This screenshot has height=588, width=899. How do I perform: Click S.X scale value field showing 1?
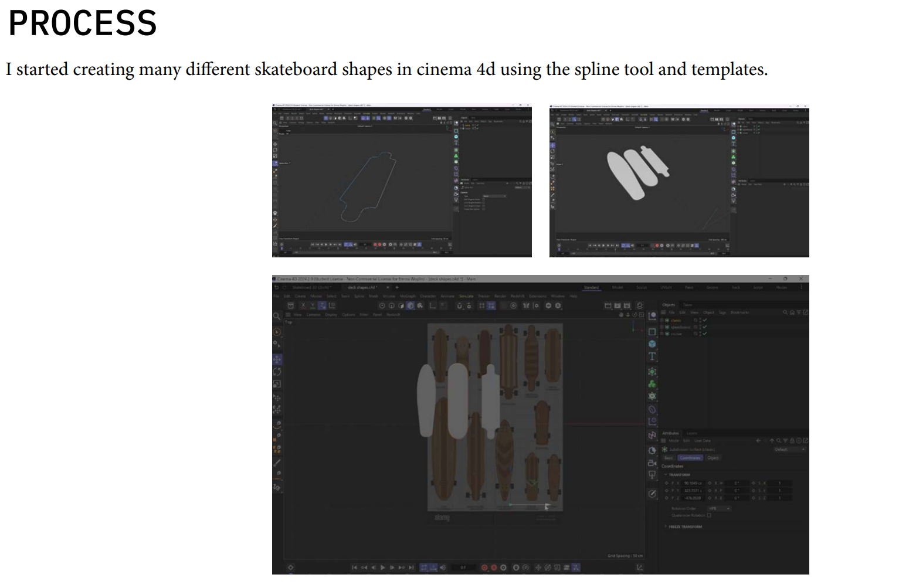pos(779,483)
